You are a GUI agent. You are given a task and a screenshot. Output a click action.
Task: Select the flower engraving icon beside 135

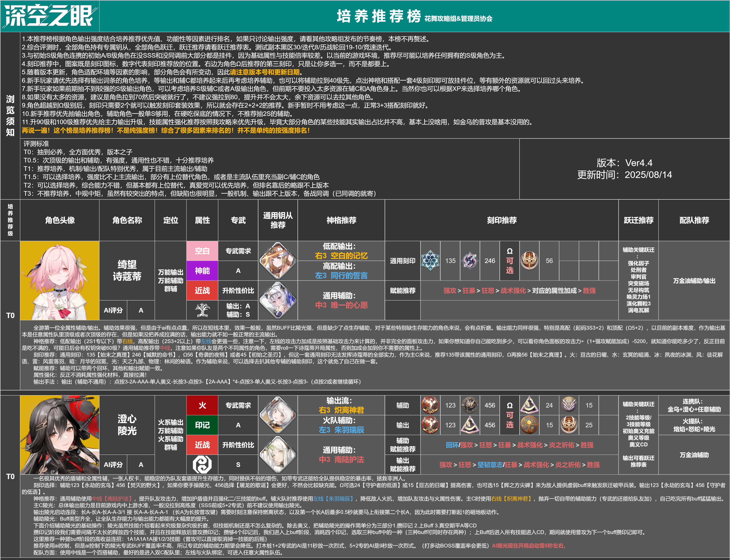point(430,261)
